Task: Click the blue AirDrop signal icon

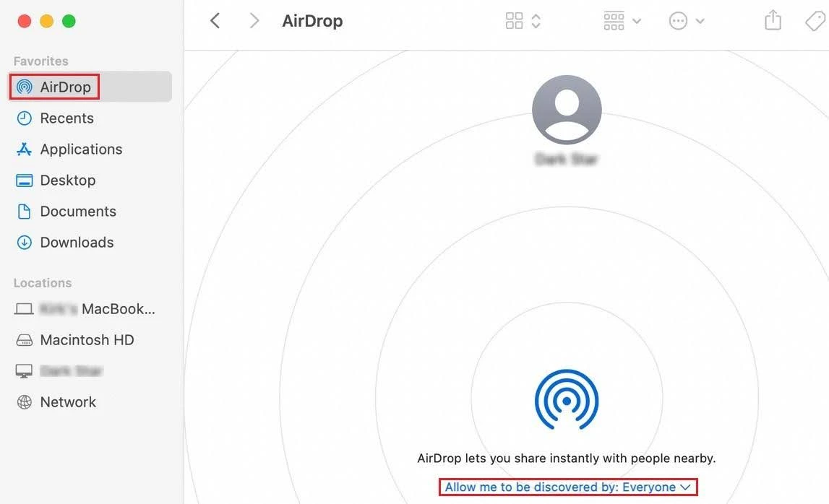Action: point(567,399)
